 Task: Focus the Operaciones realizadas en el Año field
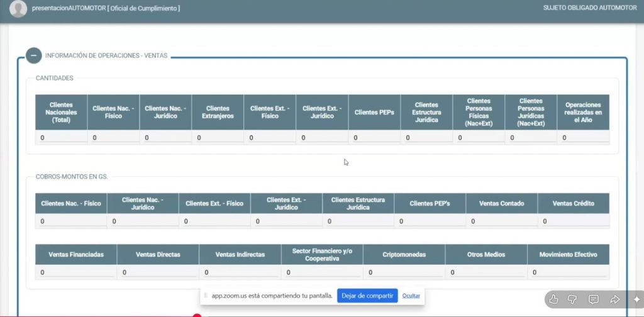click(583, 137)
